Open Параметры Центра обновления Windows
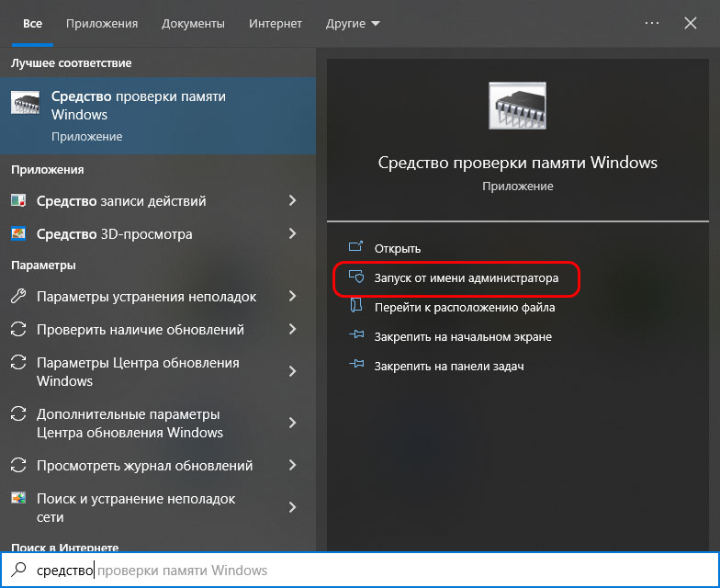Screen dimensions: 720x588 coord(138,371)
